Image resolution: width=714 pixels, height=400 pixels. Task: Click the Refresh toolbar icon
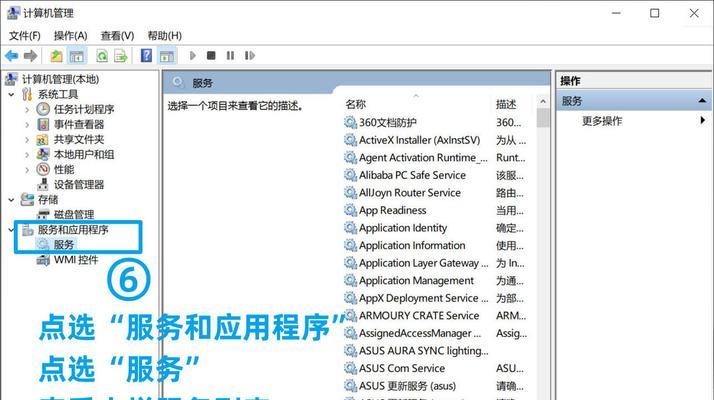tap(102, 56)
